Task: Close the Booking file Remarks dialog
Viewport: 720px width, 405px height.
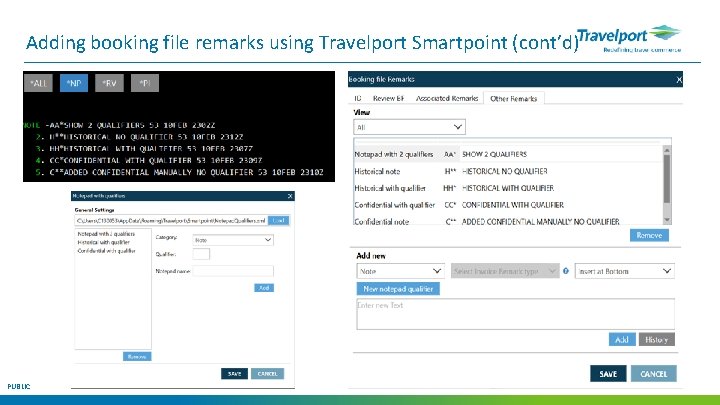Action: [x=679, y=80]
